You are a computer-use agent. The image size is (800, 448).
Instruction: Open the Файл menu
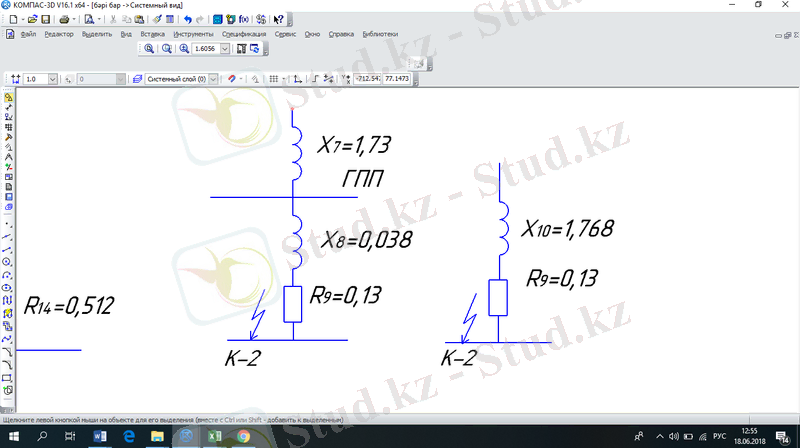(28, 34)
